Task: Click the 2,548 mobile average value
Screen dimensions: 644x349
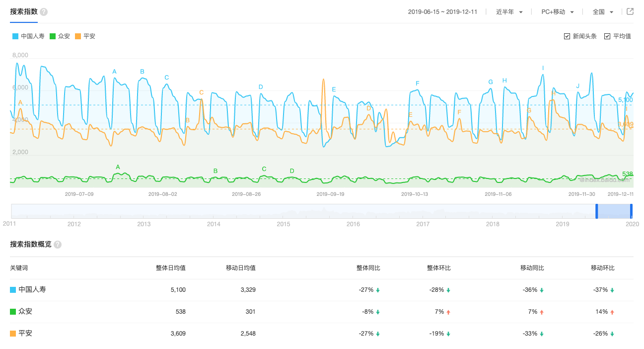Action: click(x=248, y=334)
